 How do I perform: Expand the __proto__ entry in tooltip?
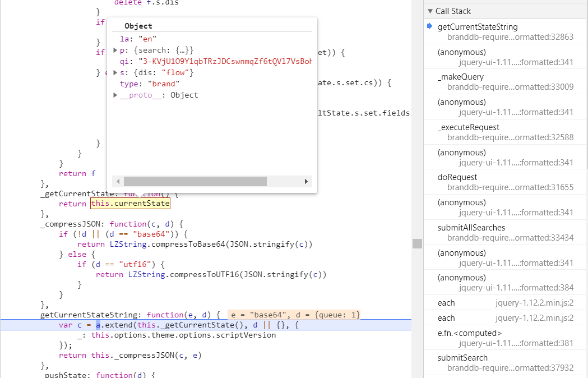[x=115, y=95]
